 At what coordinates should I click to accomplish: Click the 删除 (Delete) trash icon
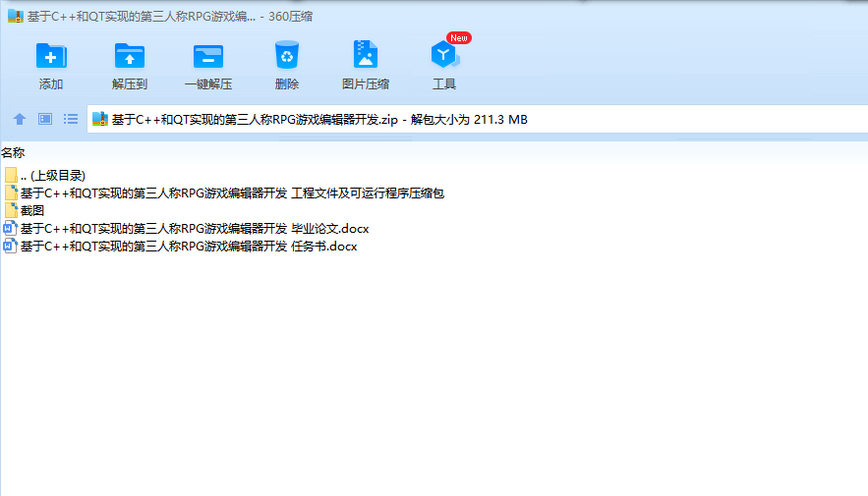[287, 55]
